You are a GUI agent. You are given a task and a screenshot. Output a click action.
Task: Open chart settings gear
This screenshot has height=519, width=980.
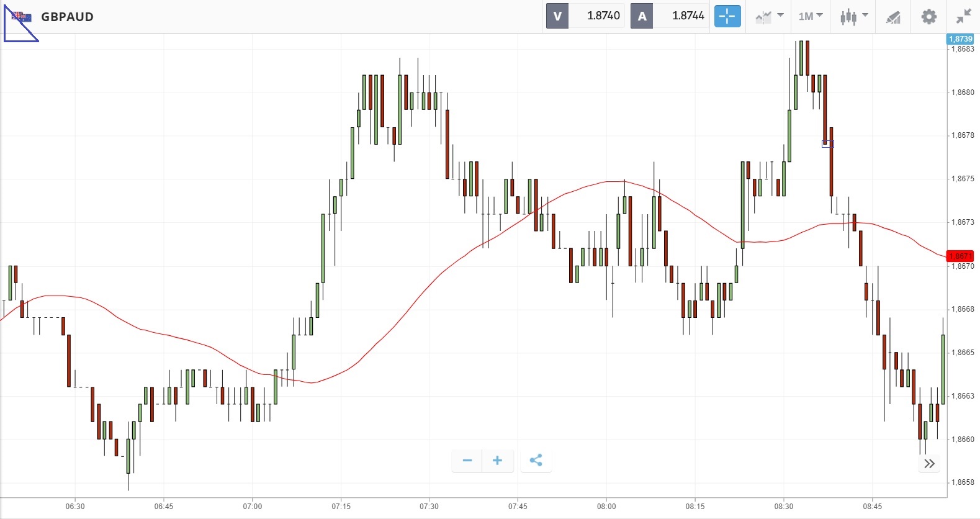[928, 16]
